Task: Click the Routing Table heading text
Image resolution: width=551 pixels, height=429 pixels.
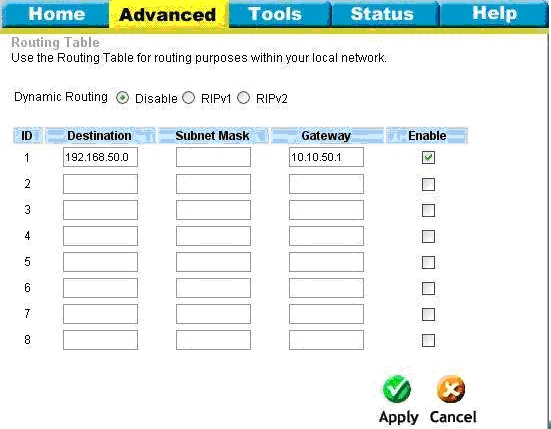Action: click(55, 43)
